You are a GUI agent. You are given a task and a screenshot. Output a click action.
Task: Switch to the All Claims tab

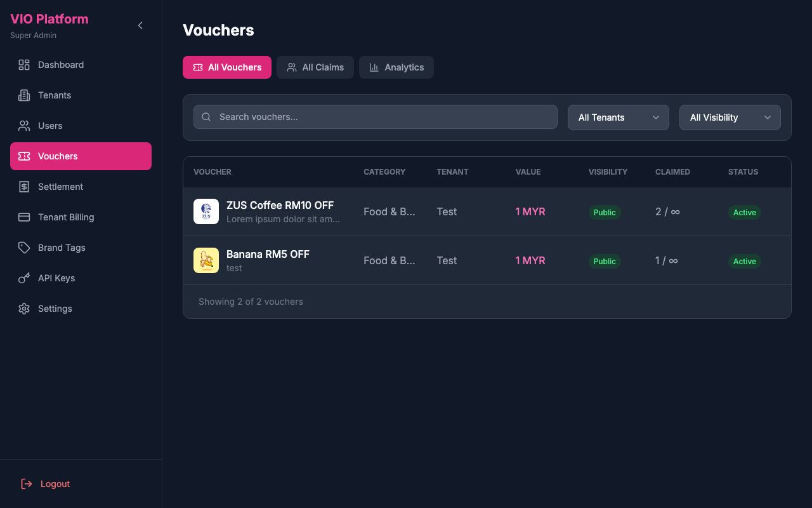click(315, 67)
